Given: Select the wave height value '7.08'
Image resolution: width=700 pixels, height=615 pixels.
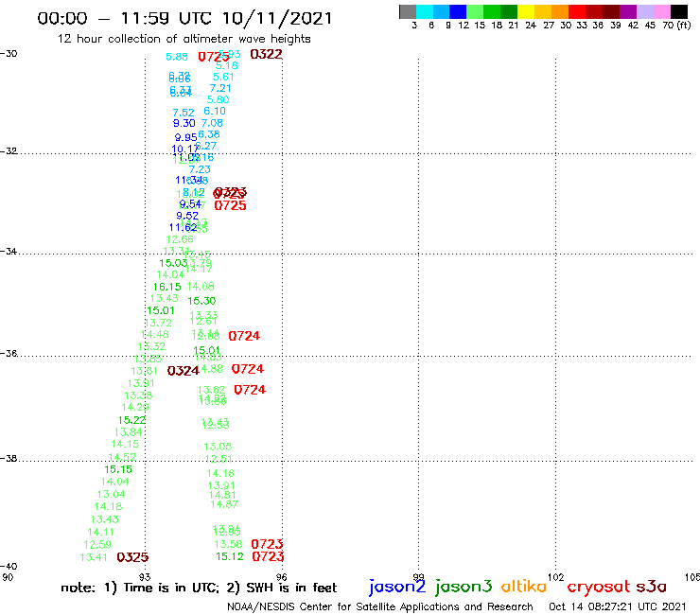Looking at the screenshot, I should [212, 123].
